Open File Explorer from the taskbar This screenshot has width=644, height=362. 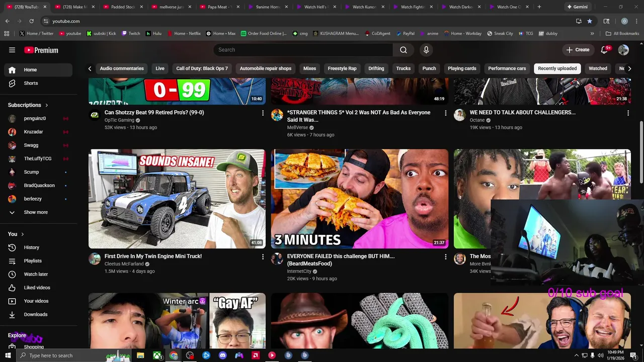(x=140, y=355)
